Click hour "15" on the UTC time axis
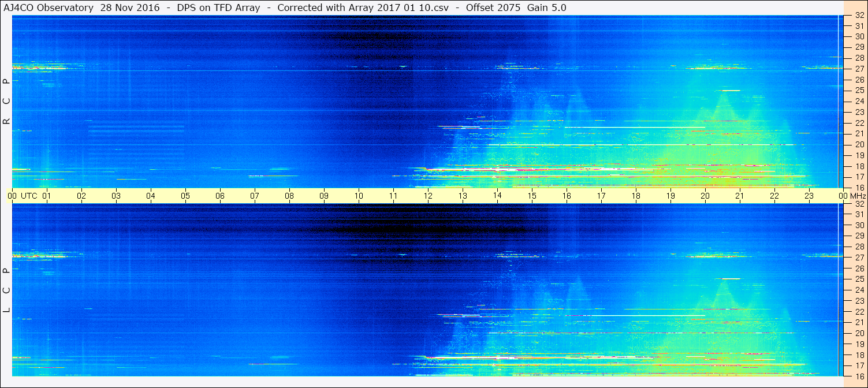Viewport: 868px width, 388px height. click(532, 196)
